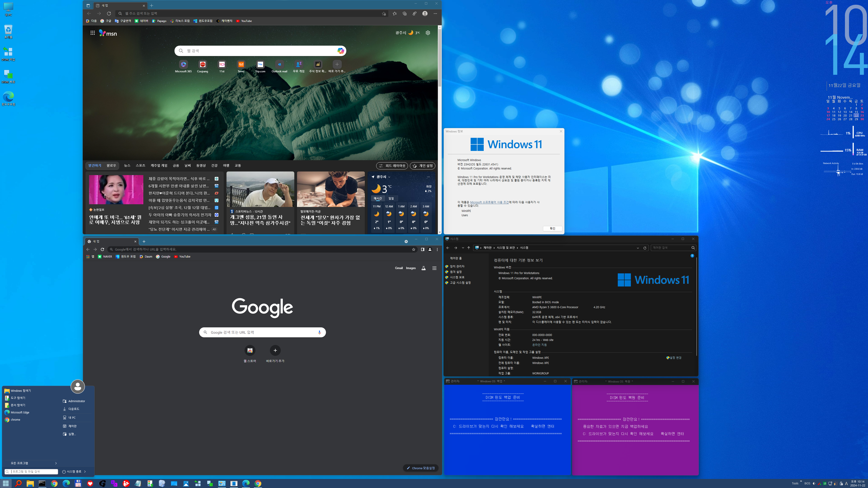Open Chrome tab search dropdown

coord(406,241)
